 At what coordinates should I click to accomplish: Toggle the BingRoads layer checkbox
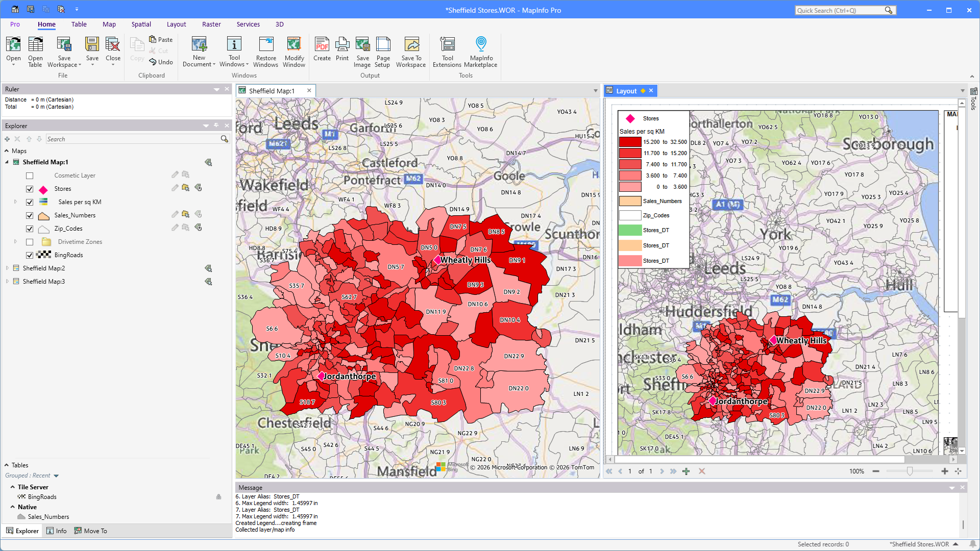pyautogui.click(x=30, y=255)
